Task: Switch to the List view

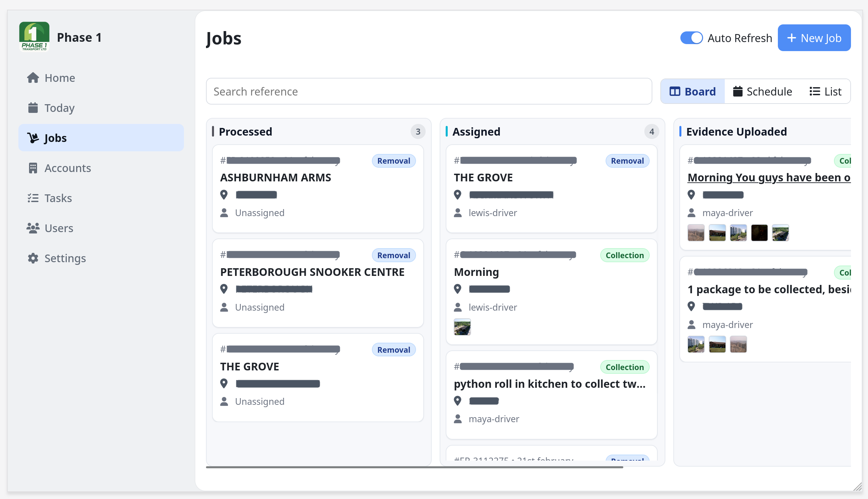Action: click(x=825, y=92)
